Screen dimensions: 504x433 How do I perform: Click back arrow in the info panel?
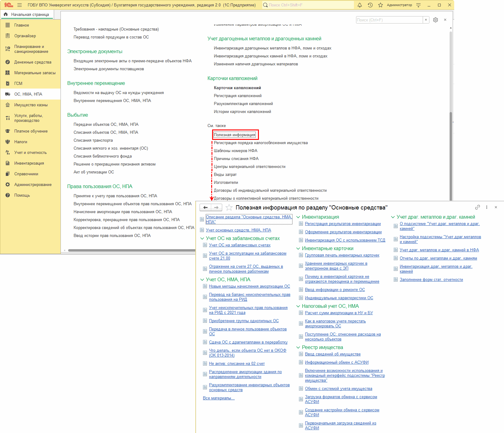205,208
